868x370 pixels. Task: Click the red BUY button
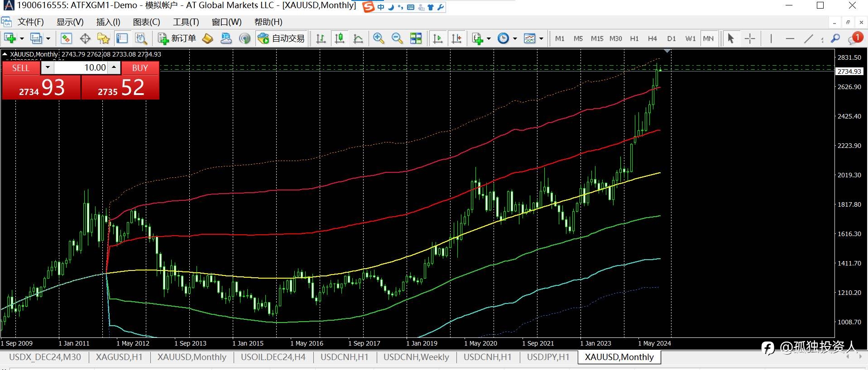[140, 68]
